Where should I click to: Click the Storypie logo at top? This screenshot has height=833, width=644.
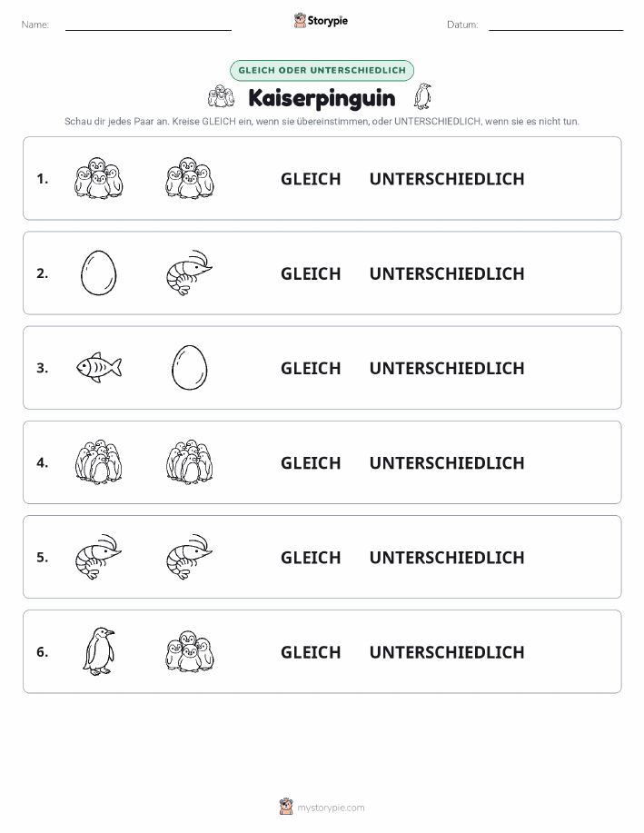[321, 21]
